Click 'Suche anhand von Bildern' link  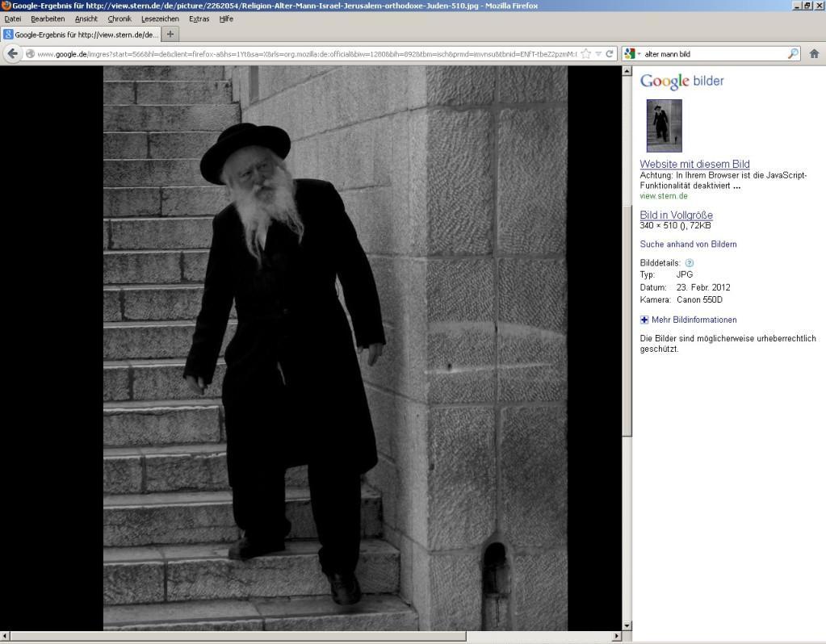[x=688, y=244]
